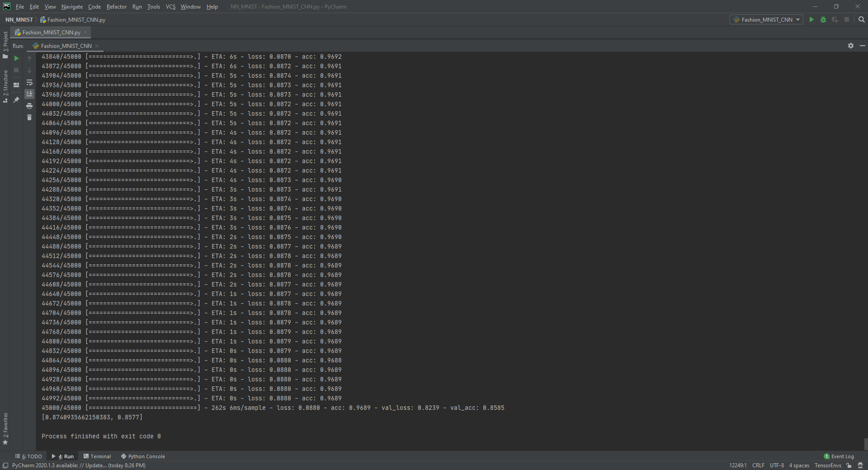Image resolution: width=868 pixels, height=470 pixels.
Task: Open the Run menu
Action: pos(137,7)
